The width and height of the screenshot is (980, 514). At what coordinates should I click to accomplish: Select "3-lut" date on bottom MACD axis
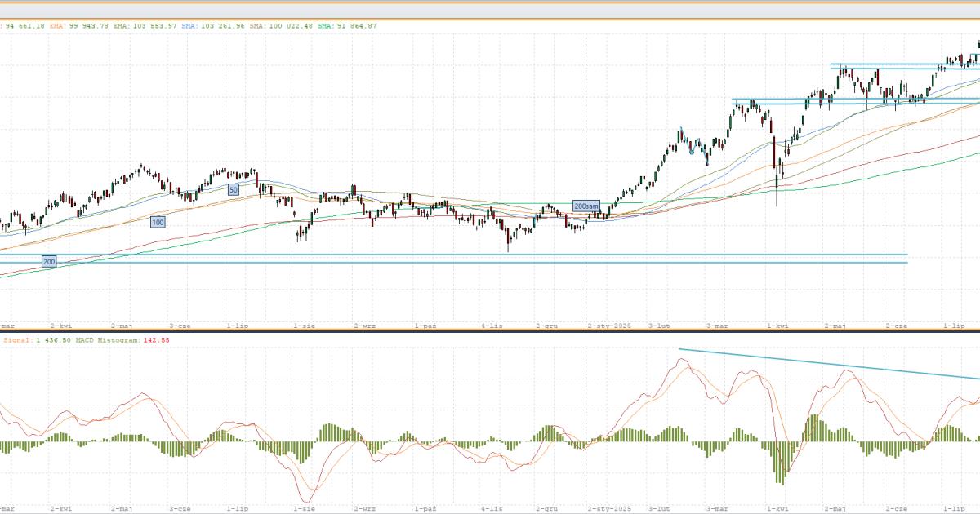pyautogui.click(x=659, y=508)
